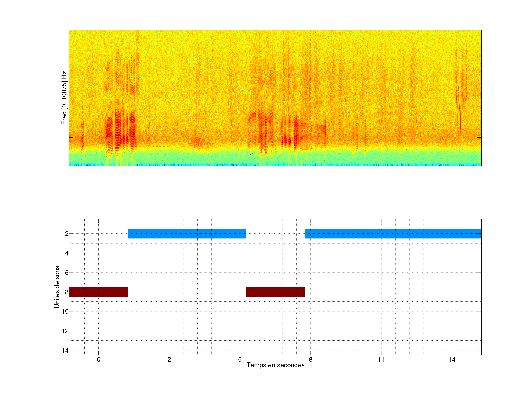Image resolution: width=532 pixels, height=399 pixels.
Task: Click y-axis tick label 4
Action: [67, 253]
